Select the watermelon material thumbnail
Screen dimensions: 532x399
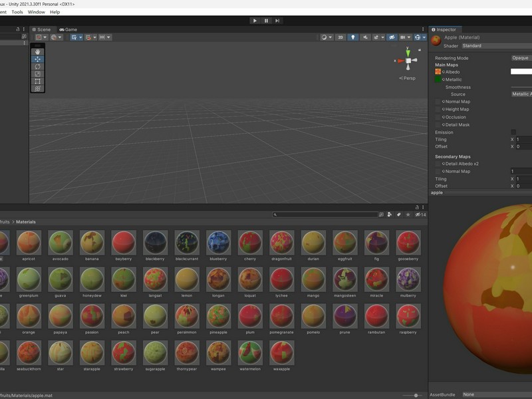click(x=250, y=353)
